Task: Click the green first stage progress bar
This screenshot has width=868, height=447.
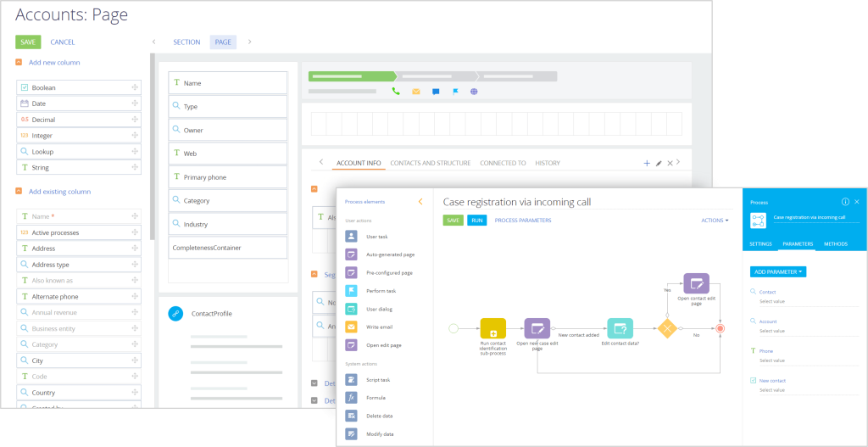Action: tap(353, 76)
